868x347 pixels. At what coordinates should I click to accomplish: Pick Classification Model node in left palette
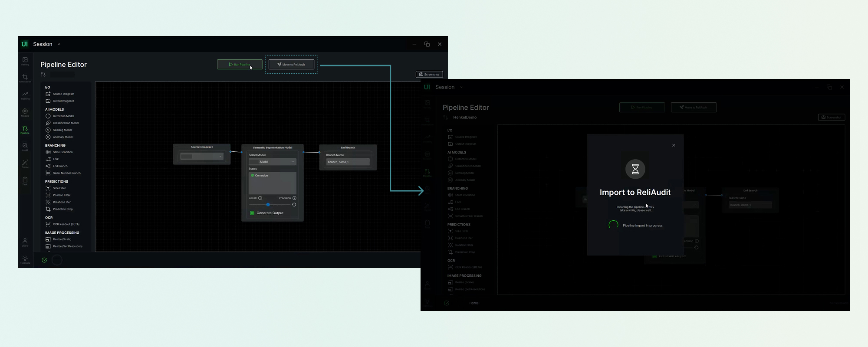click(x=62, y=123)
